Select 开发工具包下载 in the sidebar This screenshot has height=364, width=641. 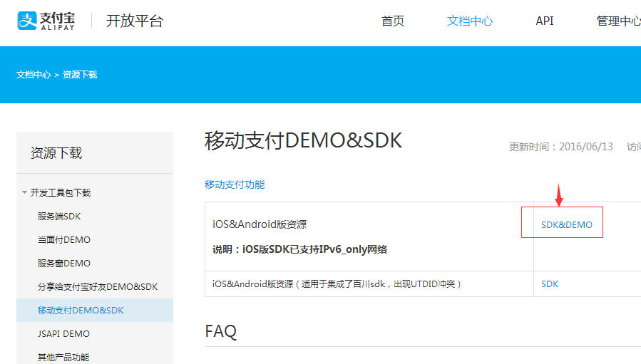coord(61,192)
